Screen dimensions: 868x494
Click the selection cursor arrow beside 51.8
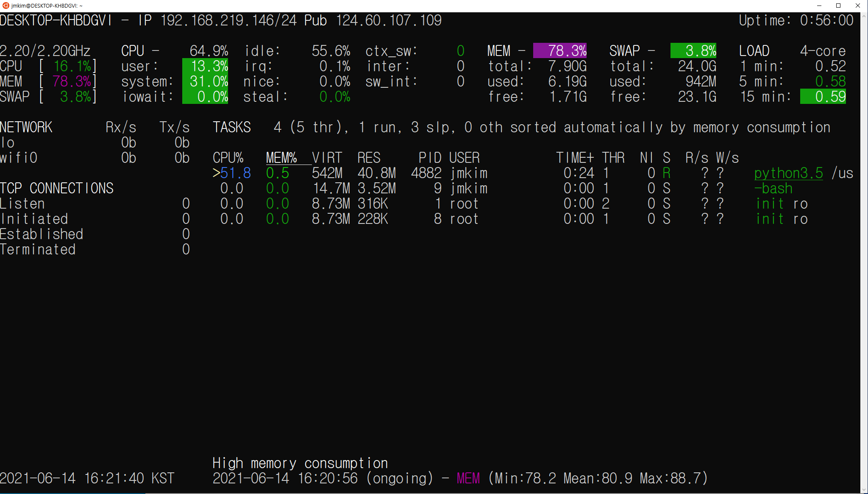pos(216,173)
